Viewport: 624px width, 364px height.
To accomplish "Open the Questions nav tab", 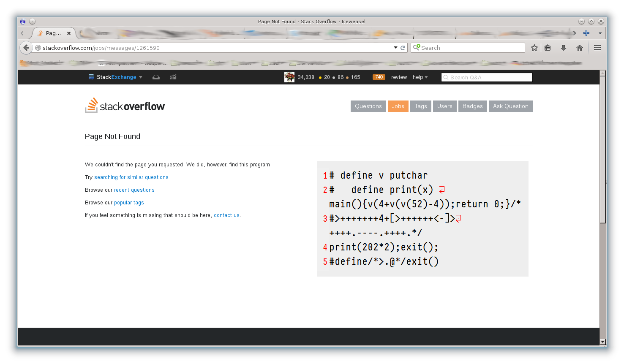I will click(368, 106).
